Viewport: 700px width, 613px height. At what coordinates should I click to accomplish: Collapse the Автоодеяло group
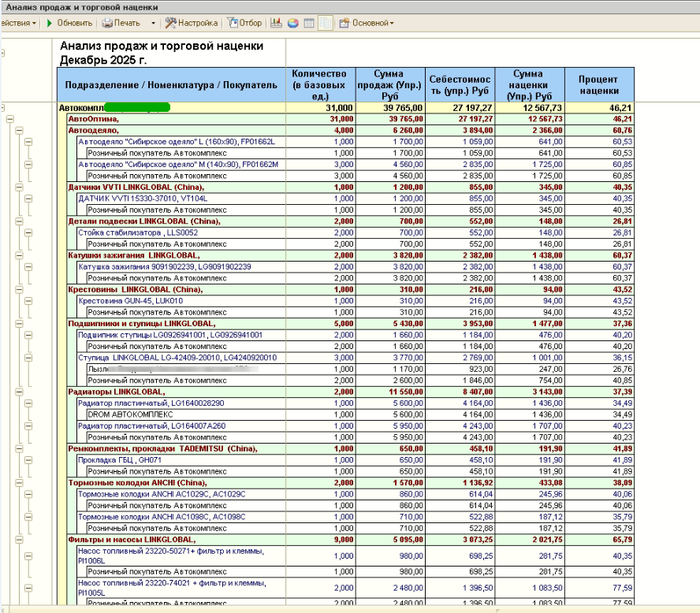tap(19, 130)
